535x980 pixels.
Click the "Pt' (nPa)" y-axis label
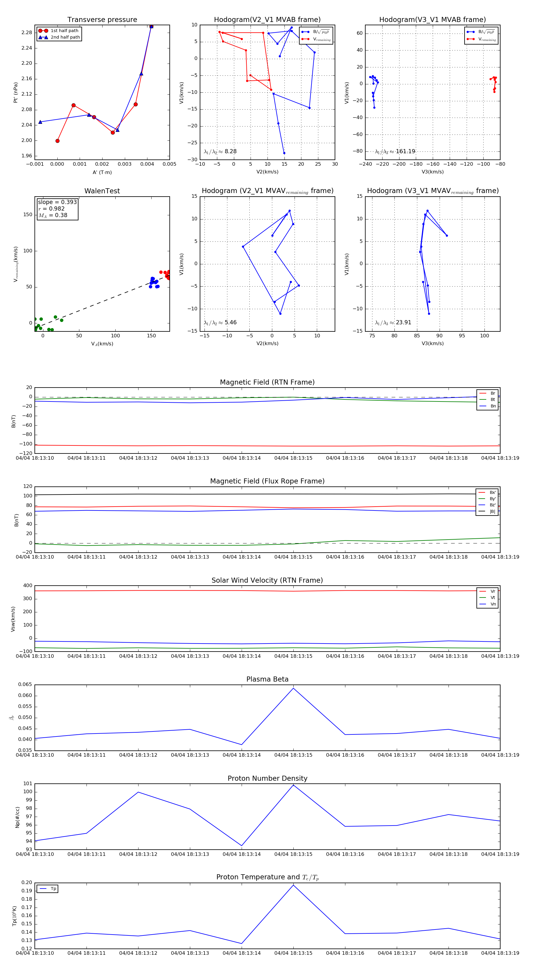(x=16, y=92)
